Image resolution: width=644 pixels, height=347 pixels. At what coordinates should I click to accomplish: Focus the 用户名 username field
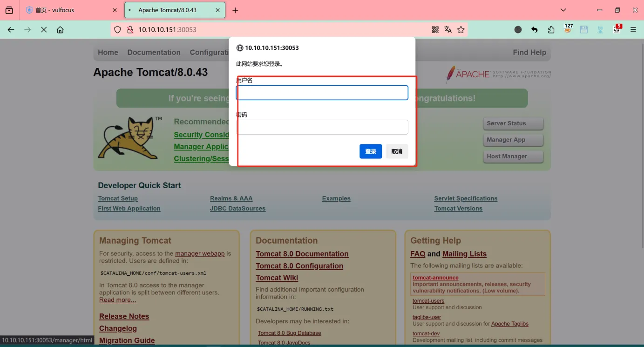click(322, 93)
